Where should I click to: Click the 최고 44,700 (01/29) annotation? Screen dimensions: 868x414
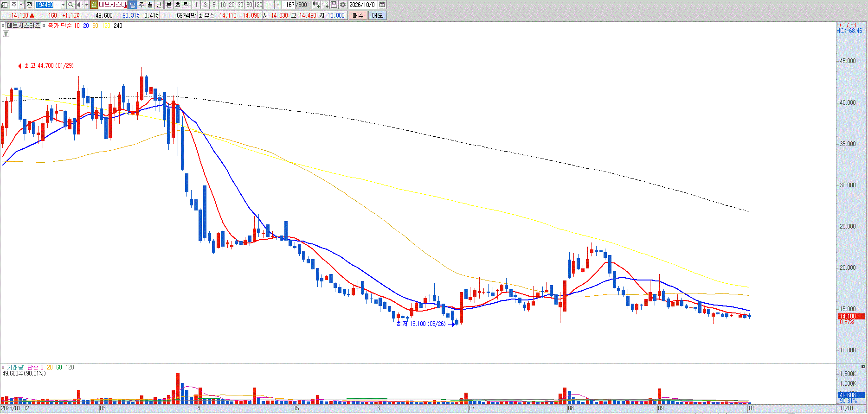pos(46,66)
